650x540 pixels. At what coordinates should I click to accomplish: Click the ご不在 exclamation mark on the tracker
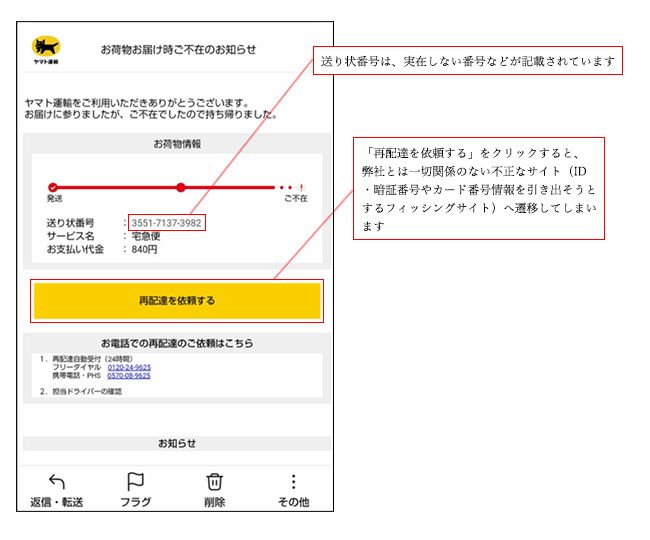coord(300,187)
